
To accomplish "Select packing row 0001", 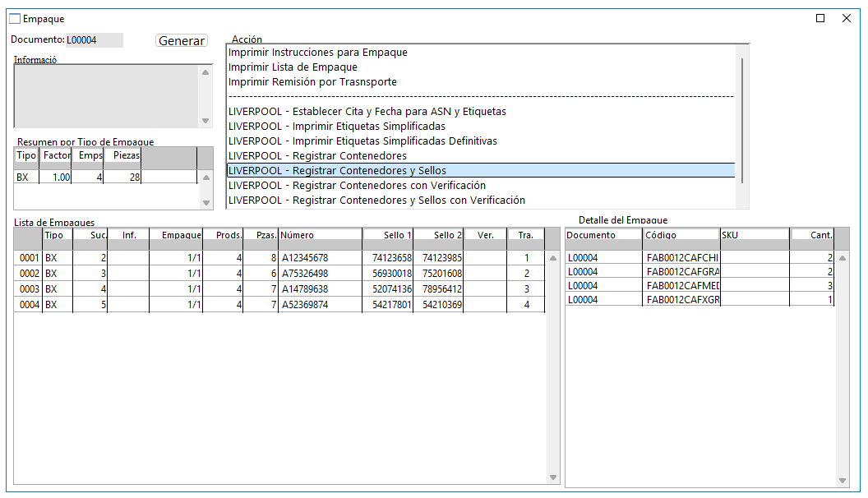I will coord(279,258).
